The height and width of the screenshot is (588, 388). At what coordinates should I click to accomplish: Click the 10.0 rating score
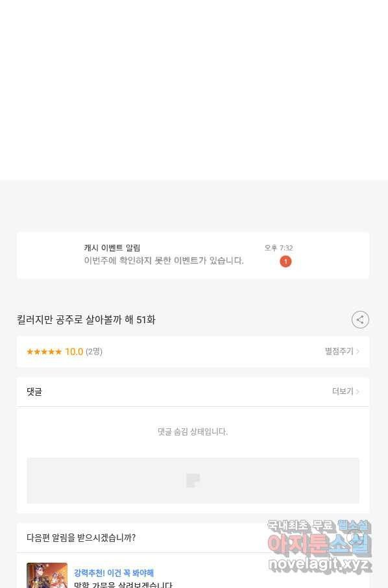[74, 352]
